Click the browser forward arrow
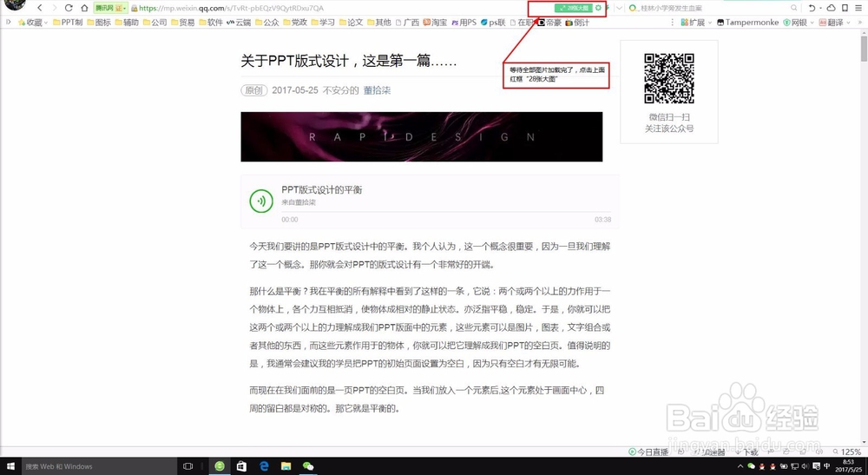 pos(54,8)
